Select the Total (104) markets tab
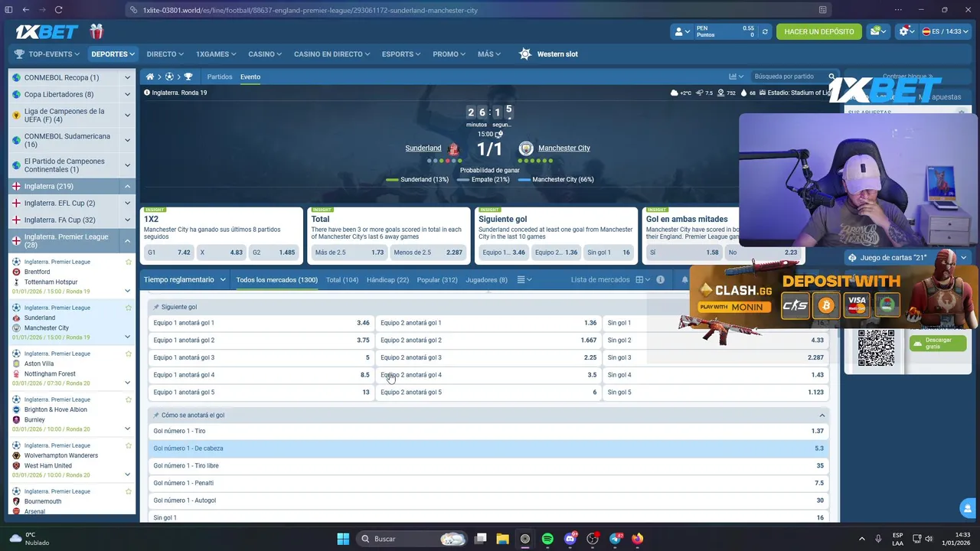Image resolution: width=980 pixels, height=551 pixels. [342, 279]
